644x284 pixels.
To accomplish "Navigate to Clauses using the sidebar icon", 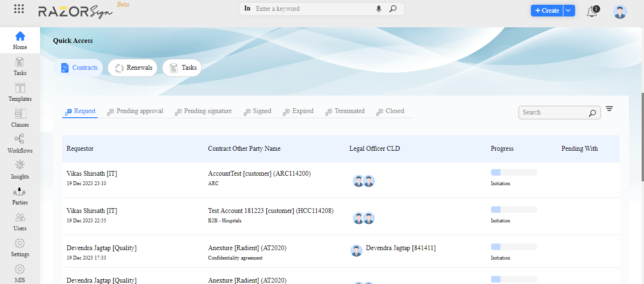I will point(19,118).
